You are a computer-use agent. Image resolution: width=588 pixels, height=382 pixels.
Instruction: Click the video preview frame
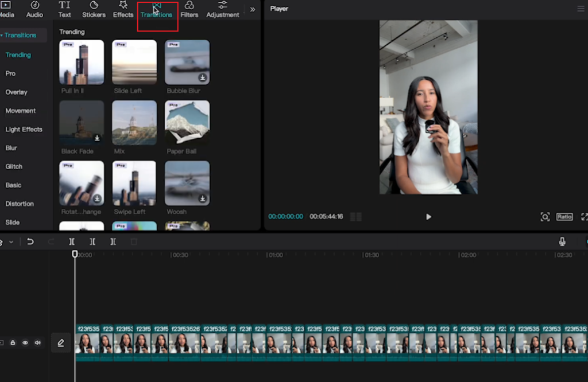pos(428,107)
